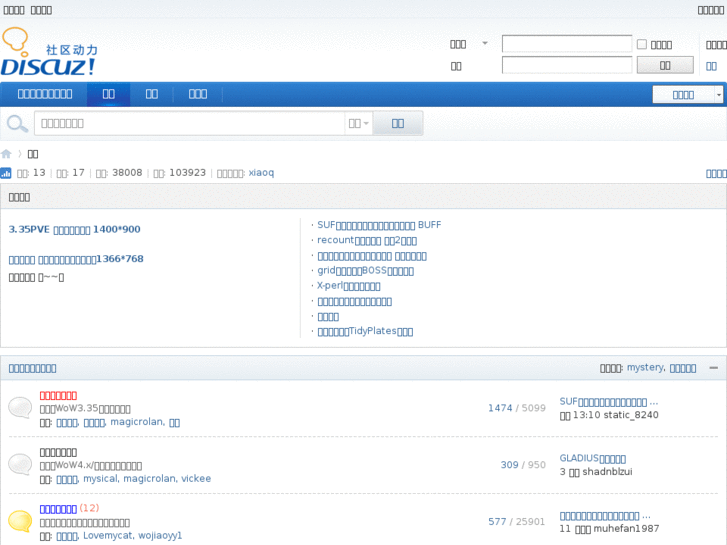Open the SUF BUFF thread link
Screen dimensions: 727x545
click(x=379, y=225)
